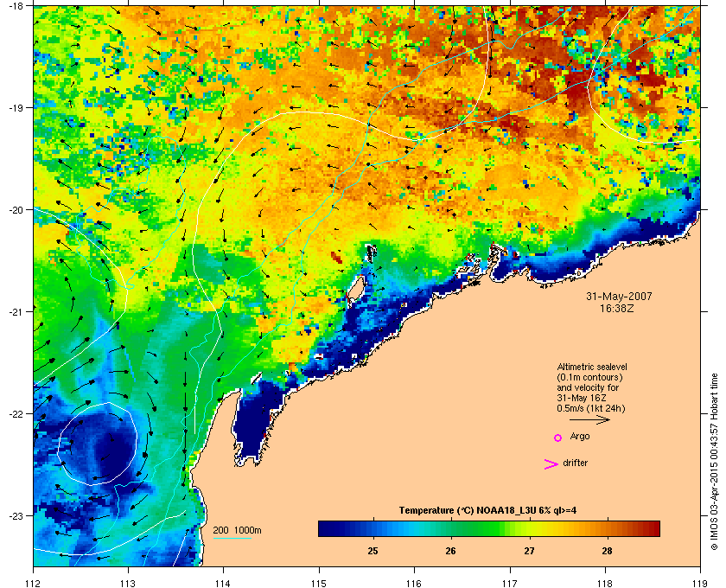
Task: Click the cyan 200 1000m depth line sample
Action: (x=232, y=538)
